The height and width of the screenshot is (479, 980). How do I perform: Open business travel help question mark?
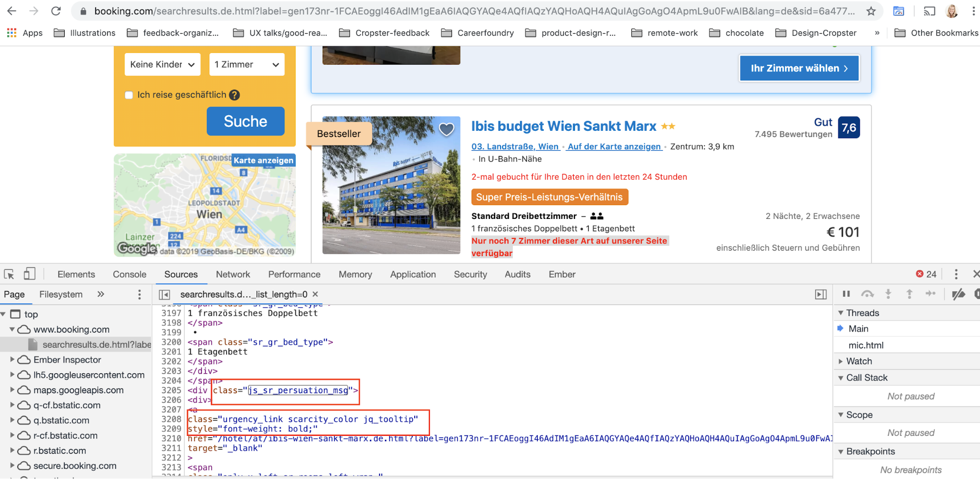(x=234, y=95)
